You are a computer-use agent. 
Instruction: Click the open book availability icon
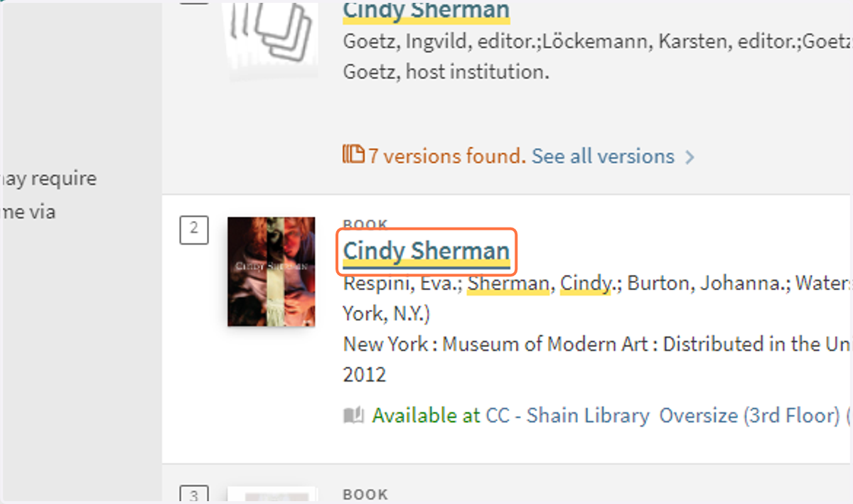[x=354, y=415]
